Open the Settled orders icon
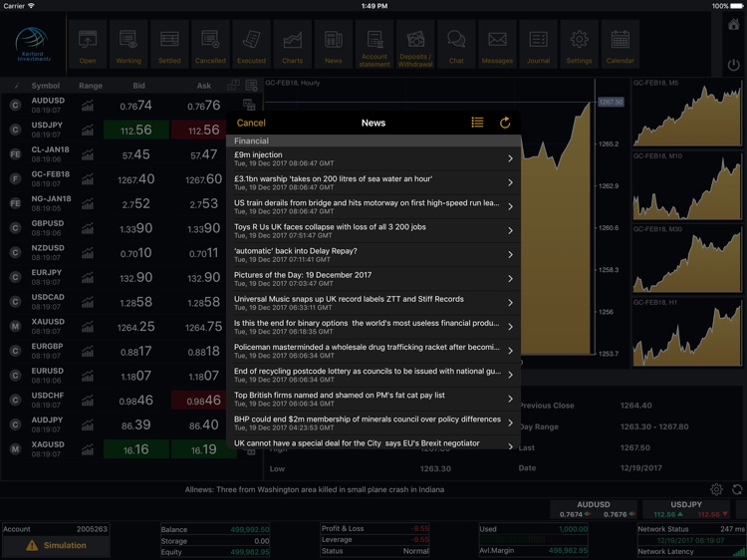This screenshot has width=747, height=560. coord(169,45)
